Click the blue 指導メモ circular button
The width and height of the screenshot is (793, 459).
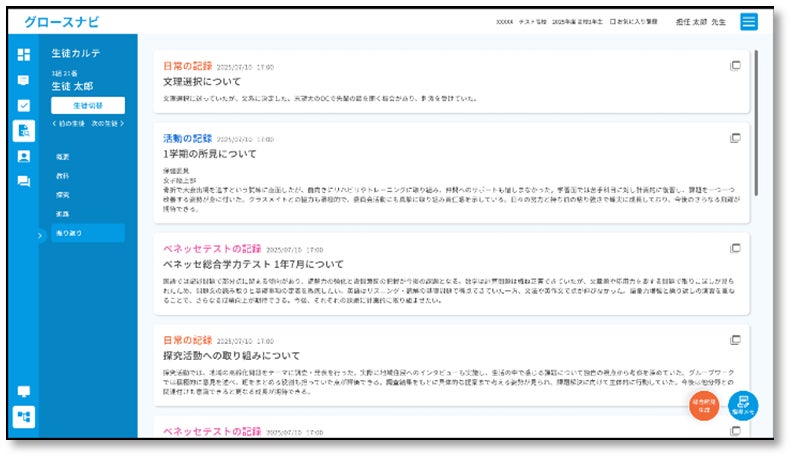click(x=743, y=405)
